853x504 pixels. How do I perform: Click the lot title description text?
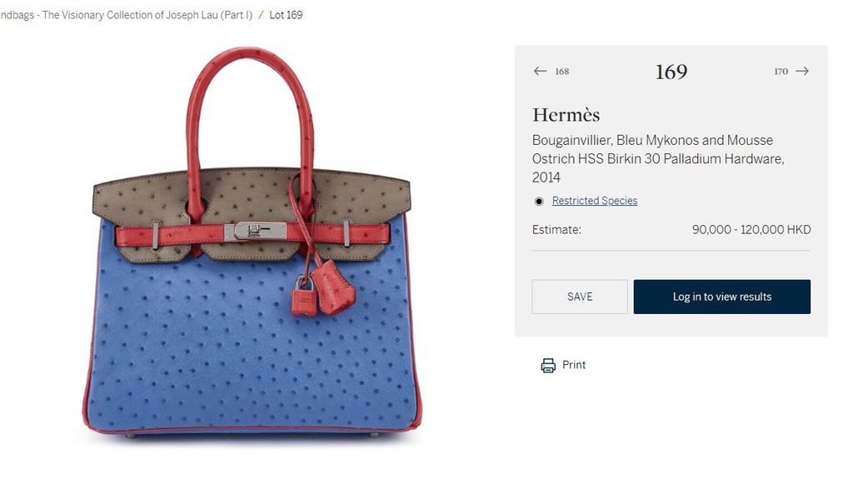coord(658,158)
